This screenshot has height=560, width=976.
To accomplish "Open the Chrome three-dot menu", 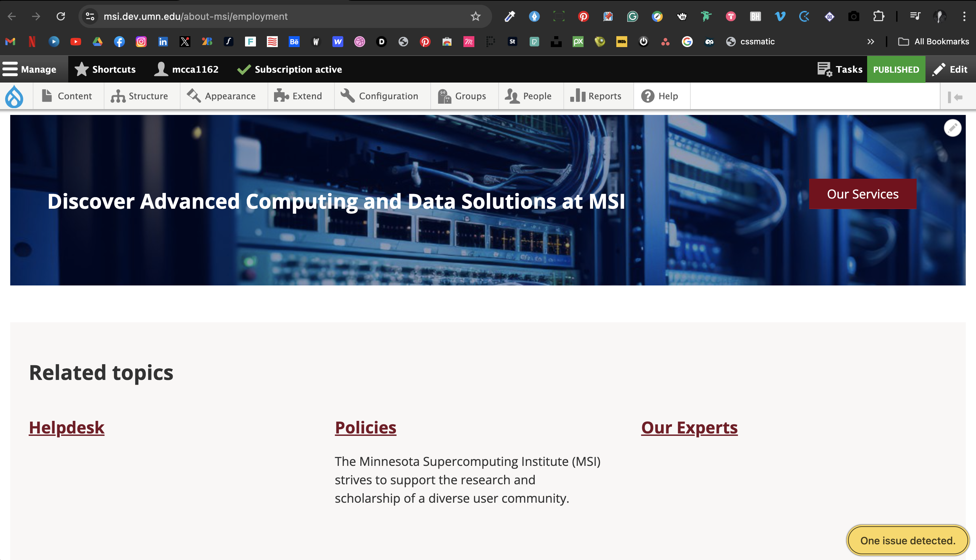I will (x=964, y=16).
